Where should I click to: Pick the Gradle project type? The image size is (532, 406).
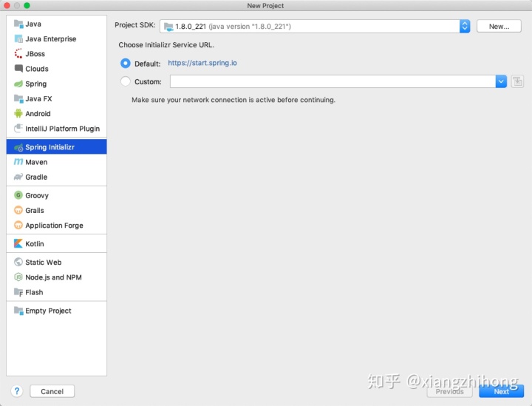coord(56,177)
